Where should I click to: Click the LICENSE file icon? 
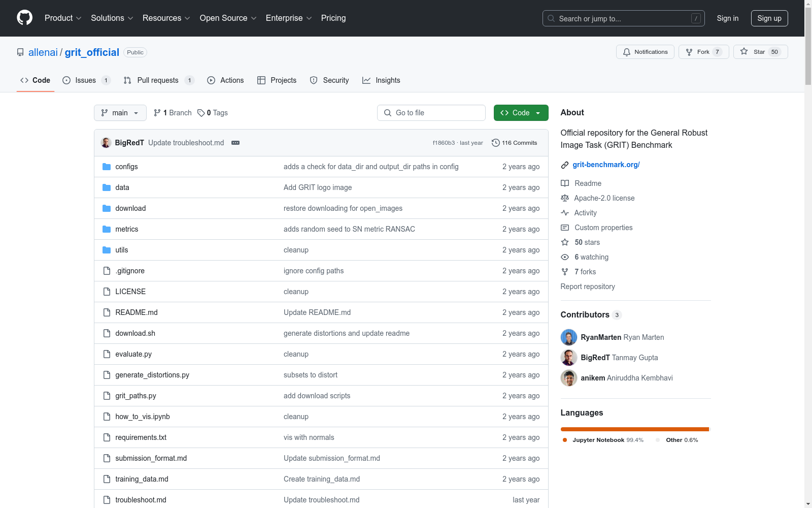(x=107, y=292)
